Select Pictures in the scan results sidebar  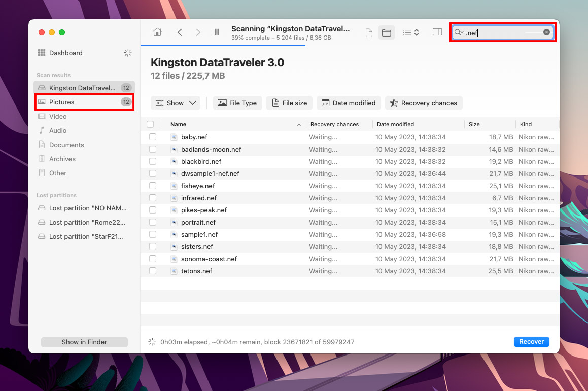click(x=62, y=102)
